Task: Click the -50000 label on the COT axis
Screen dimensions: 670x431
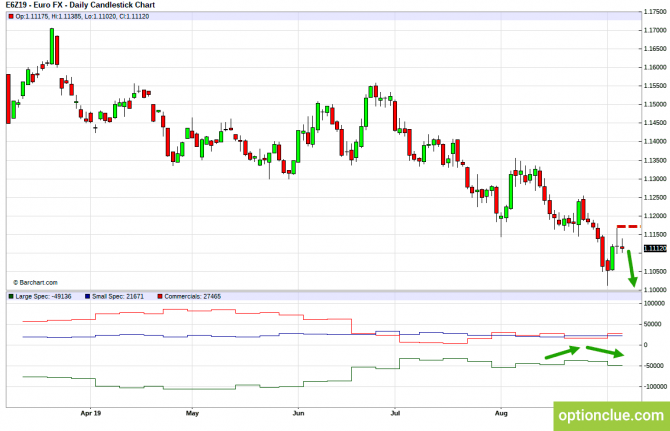Action: pyautogui.click(x=653, y=366)
